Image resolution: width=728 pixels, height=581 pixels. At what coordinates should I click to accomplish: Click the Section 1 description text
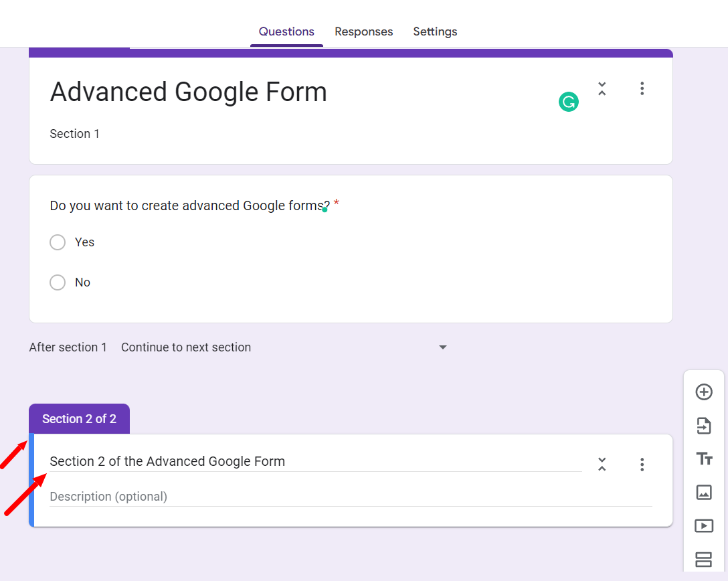tap(75, 134)
